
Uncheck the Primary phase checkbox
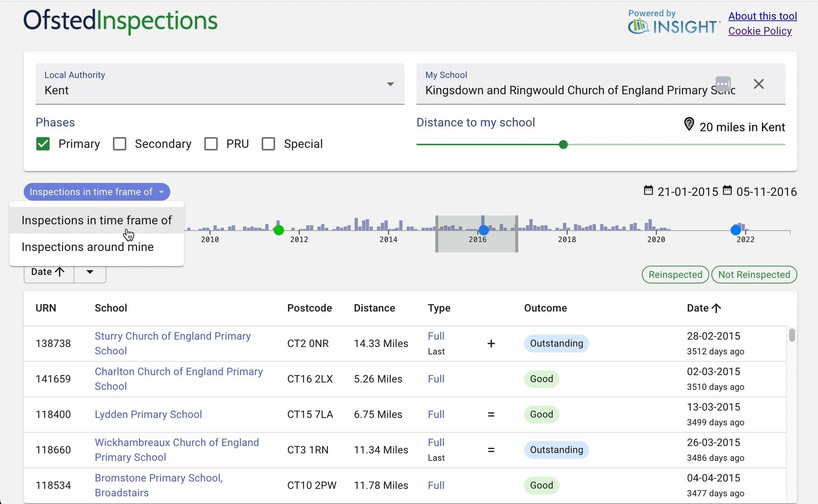coord(43,144)
